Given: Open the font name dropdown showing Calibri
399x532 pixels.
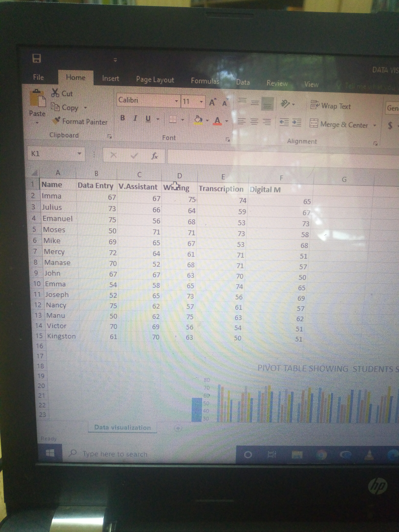Looking at the screenshot, I should pos(177,101).
